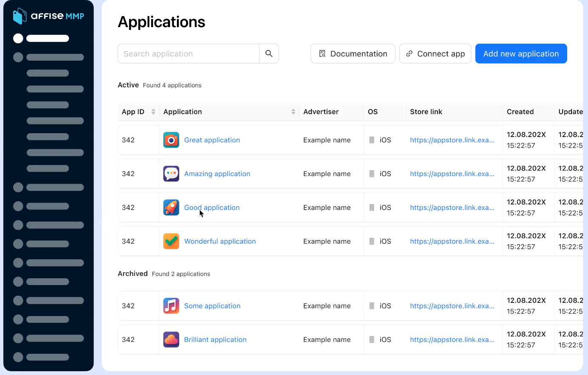Open the Documentation button
Image resolution: width=588 pixels, height=375 pixels.
coord(353,53)
